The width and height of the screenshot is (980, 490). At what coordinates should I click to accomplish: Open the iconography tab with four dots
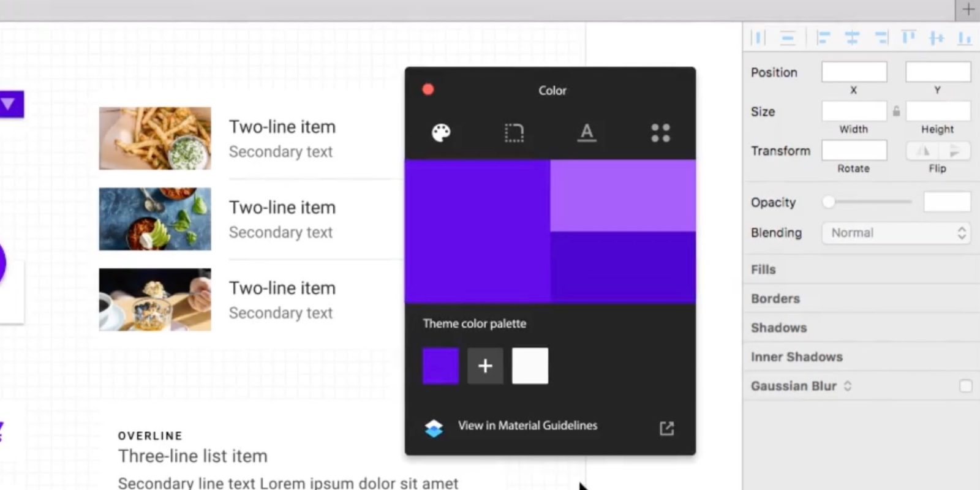pos(660,132)
